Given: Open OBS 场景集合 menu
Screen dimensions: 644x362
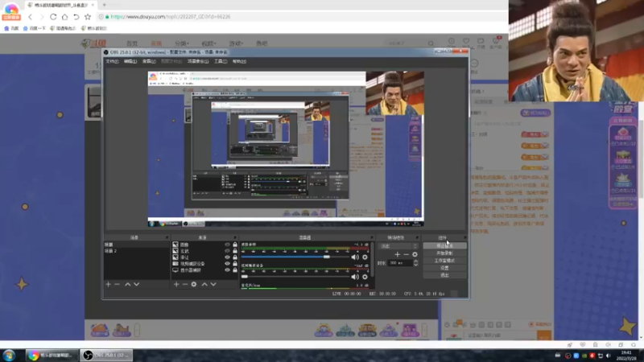Looking at the screenshot, I should click(x=198, y=62).
